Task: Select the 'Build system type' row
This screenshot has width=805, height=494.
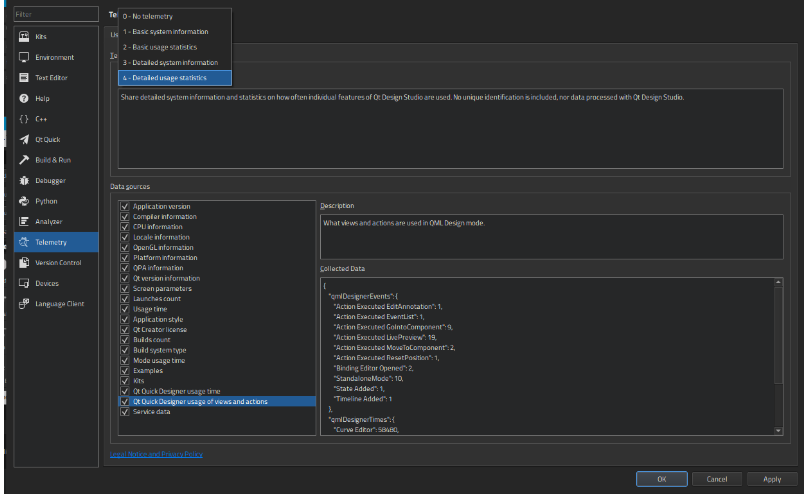Action: (217, 350)
